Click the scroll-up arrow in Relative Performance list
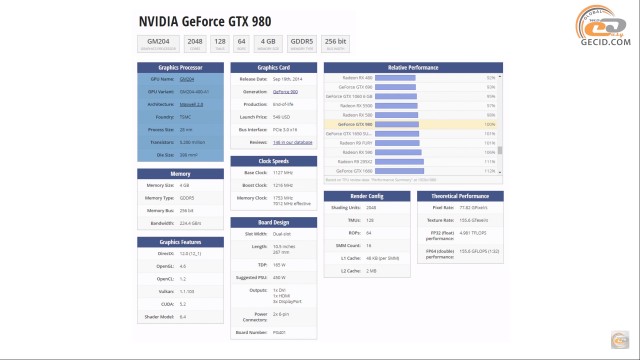Screen dimensions: 640x360 click(500, 77)
